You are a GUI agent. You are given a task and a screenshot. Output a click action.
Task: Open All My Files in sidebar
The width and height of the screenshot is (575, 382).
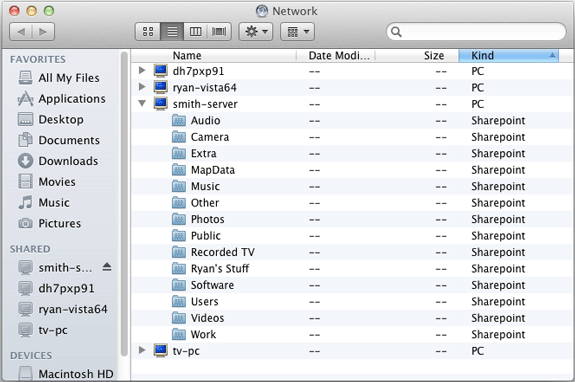pos(59,78)
